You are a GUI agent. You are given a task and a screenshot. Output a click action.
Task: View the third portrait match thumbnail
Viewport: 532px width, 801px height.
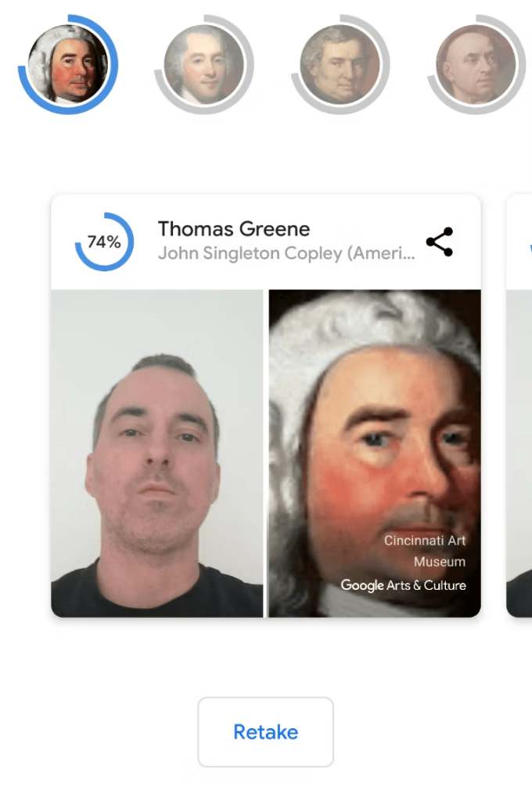coord(340,64)
